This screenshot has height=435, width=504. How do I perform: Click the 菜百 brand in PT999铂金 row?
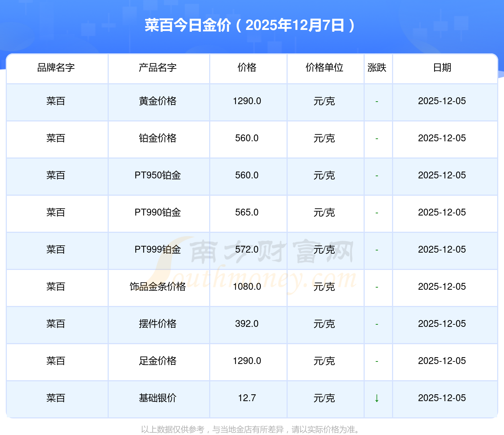(x=56, y=249)
